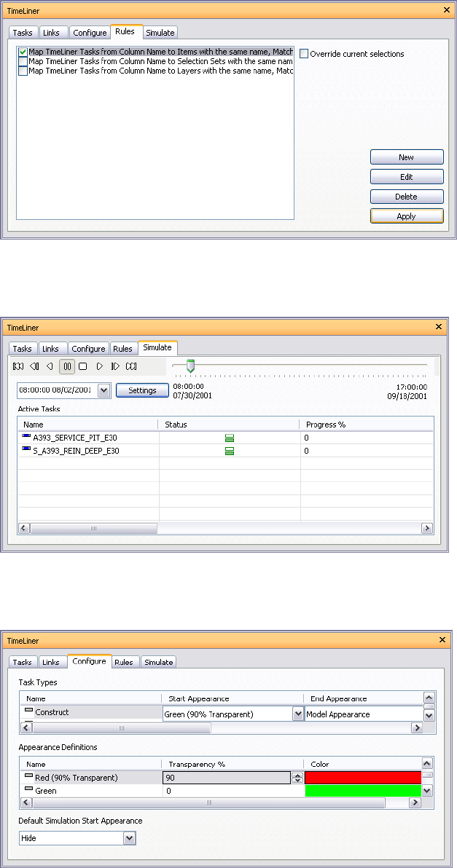457x868 pixels.
Task: Open Links tab in Simulate window
Action: [52, 349]
